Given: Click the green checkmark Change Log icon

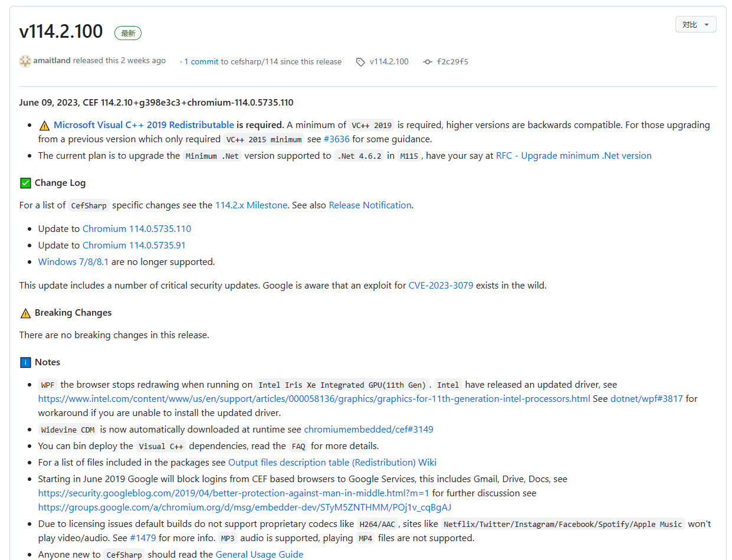Looking at the screenshot, I should point(25,183).
